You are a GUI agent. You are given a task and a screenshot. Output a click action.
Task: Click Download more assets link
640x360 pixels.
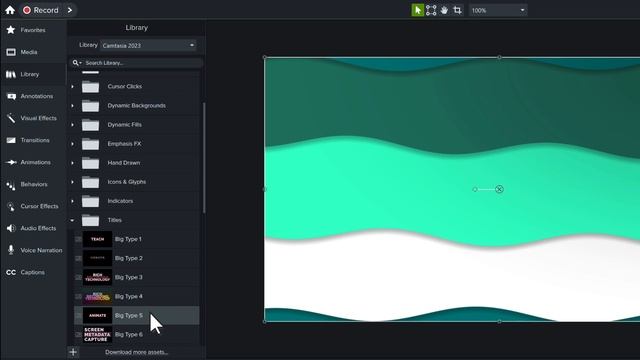pos(136,352)
